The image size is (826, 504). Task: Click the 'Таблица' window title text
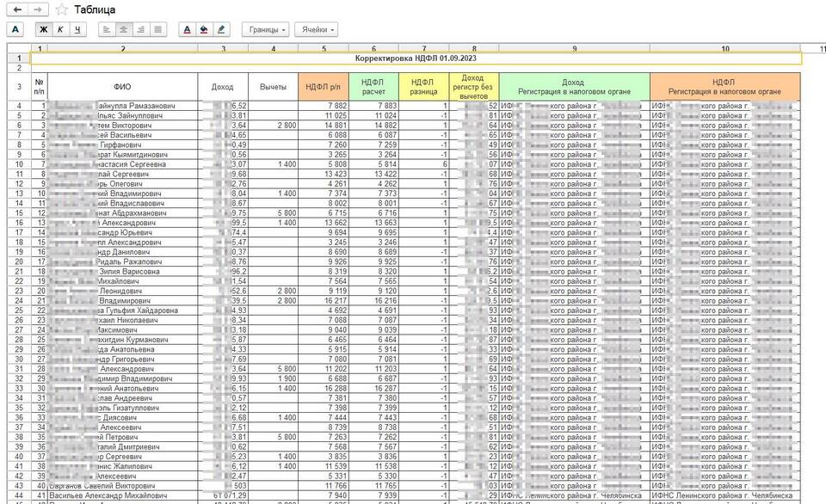[95, 9]
